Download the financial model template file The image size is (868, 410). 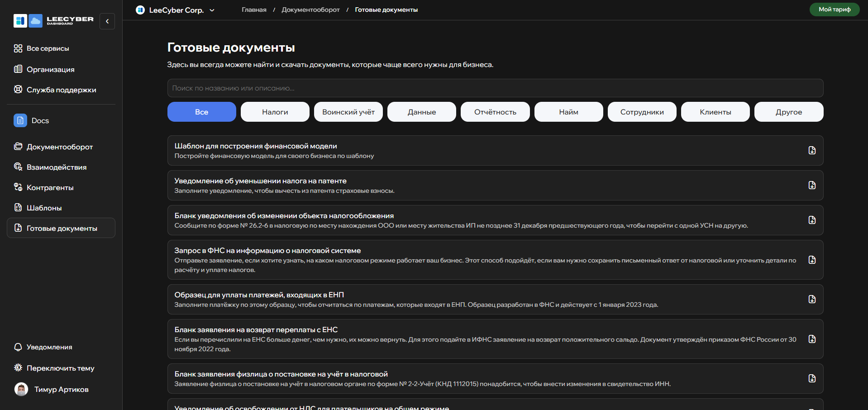click(x=812, y=150)
